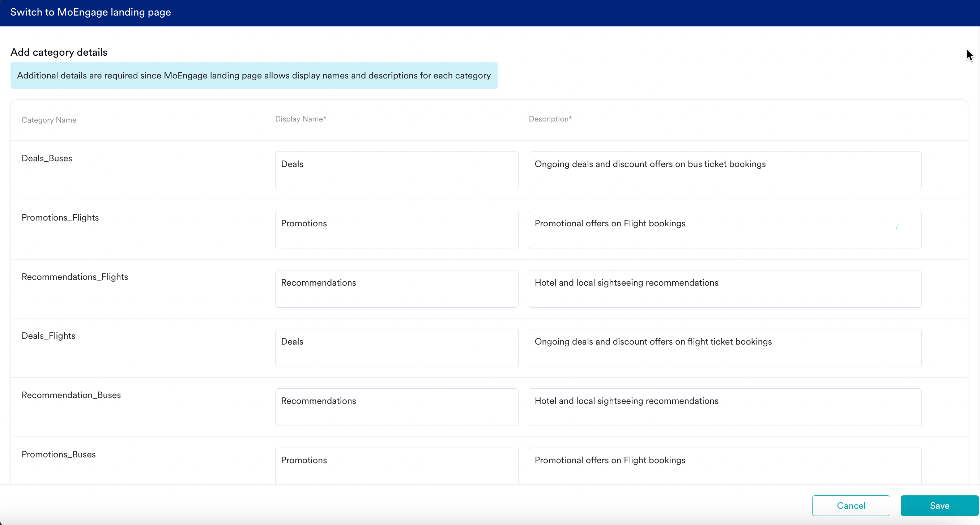This screenshot has height=525, width=980.
Task: Edit Deals_Buses display name field
Action: pyautogui.click(x=396, y=170)
